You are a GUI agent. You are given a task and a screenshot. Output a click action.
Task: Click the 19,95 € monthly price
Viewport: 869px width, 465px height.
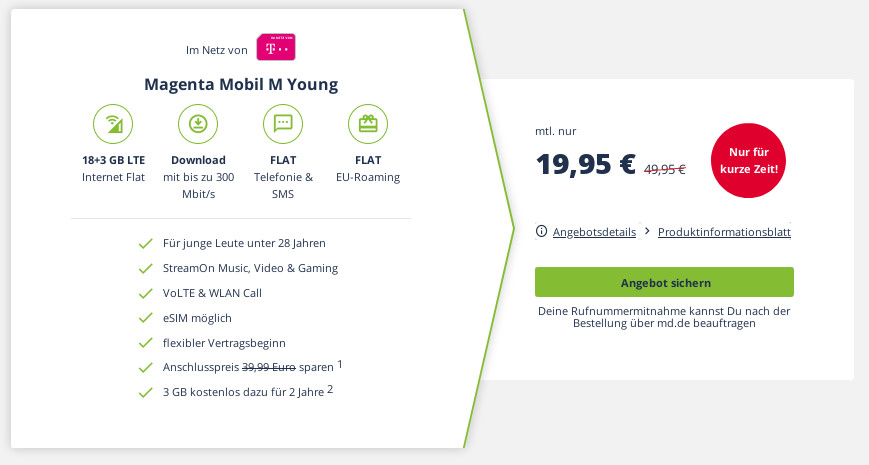pos(585,164)
